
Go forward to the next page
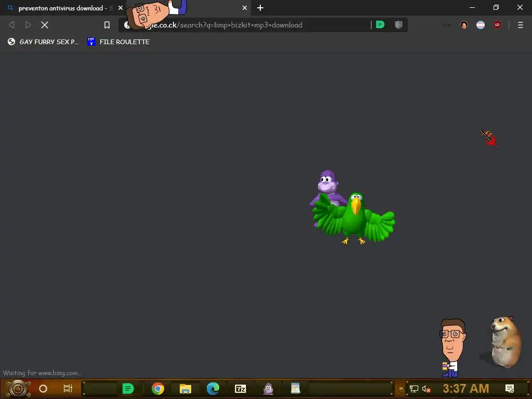click(x=28, y=25)
